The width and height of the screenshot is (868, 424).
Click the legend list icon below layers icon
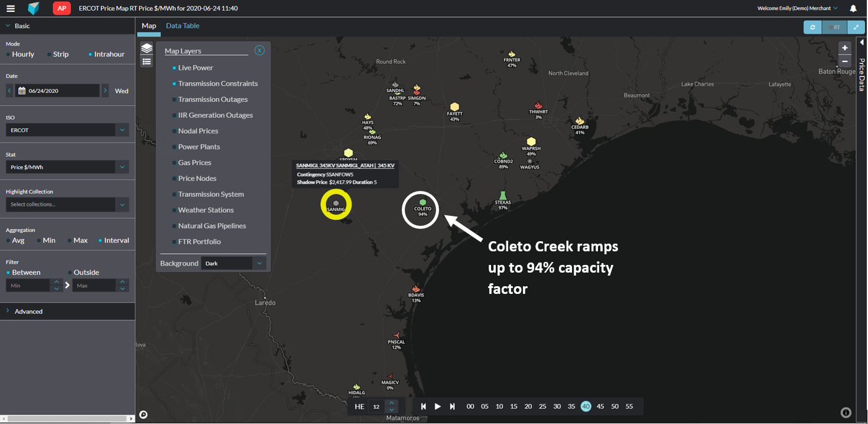point(147,61)
